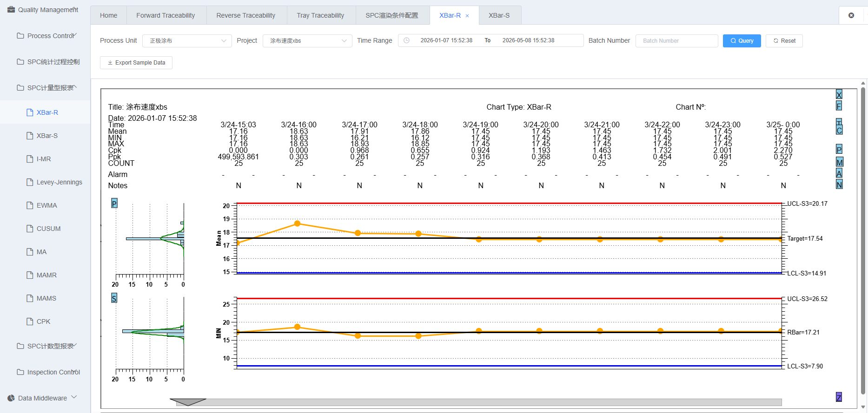Click the P icon in the chart's right side toolbar
Screen dimensions: 868x413
tap(839, 149)
